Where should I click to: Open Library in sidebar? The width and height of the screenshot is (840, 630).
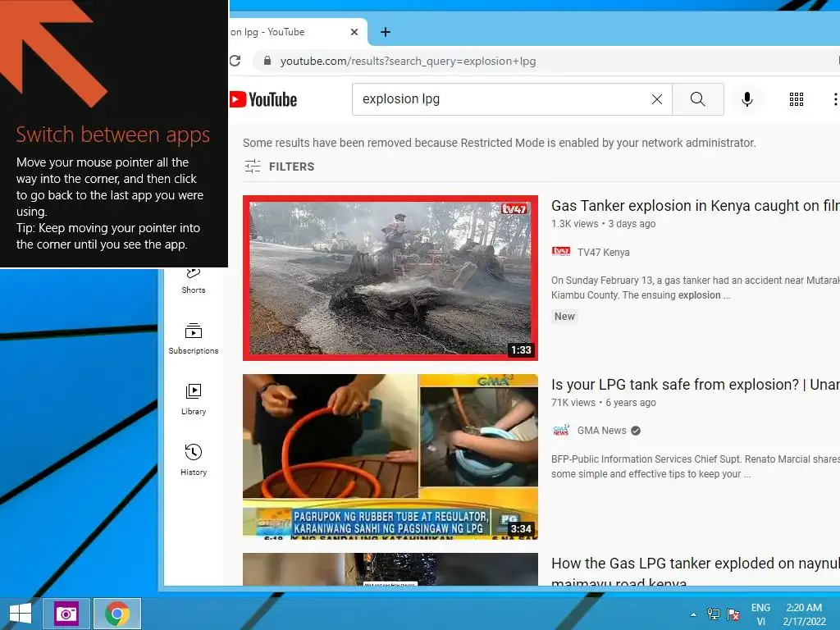tap(194, 399)
